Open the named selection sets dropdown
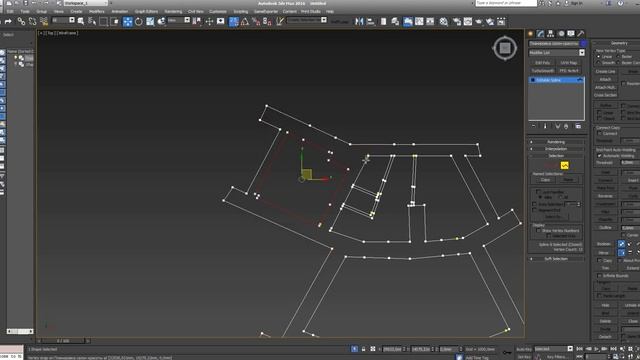Screen dimensions: 640x360 [307, 20]
